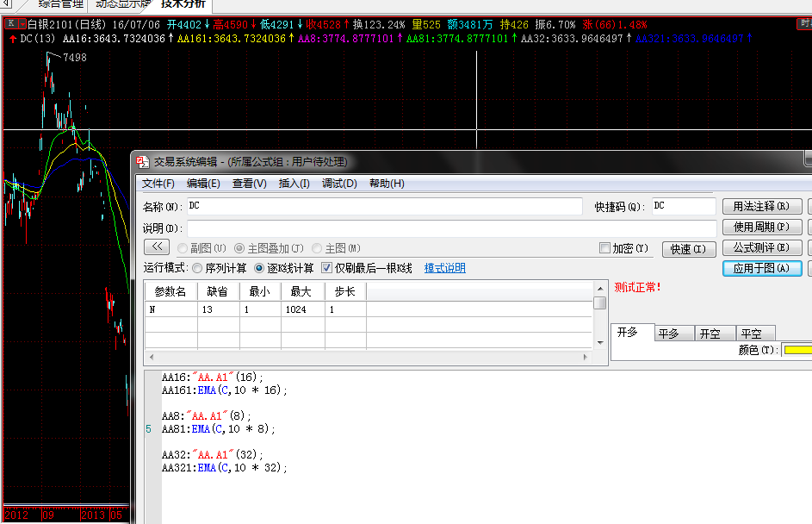Click the left scroll arrow under parameter table
Image resolution: width=812 pixels, height=524 pixels.
(151, 356)
